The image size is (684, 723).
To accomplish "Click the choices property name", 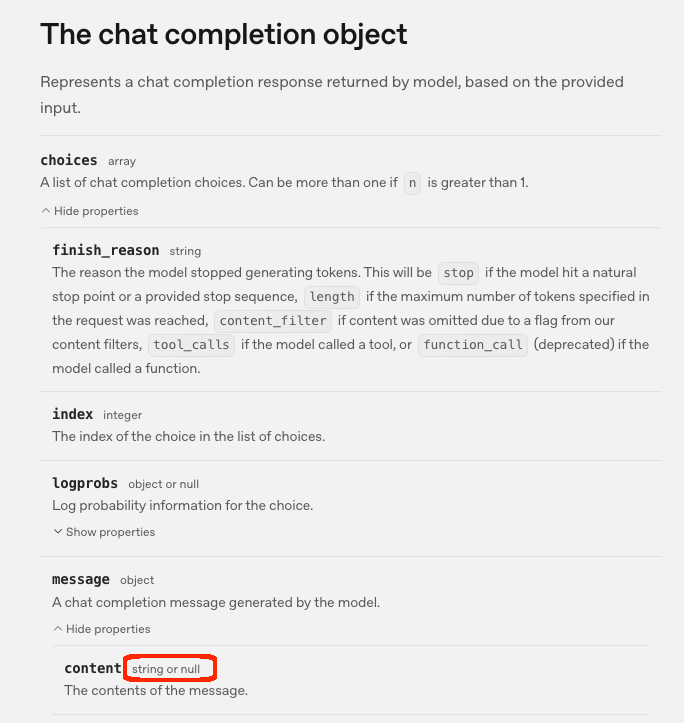I will pos(69,160).
